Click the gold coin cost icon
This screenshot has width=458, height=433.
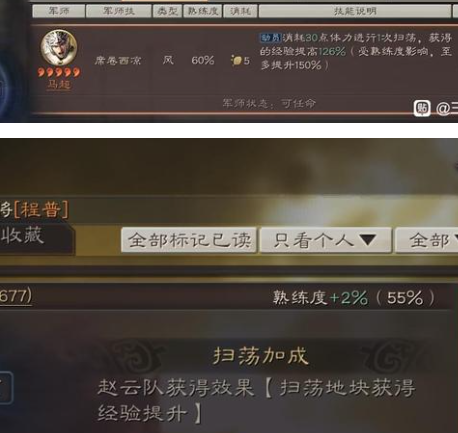point(236,60)
